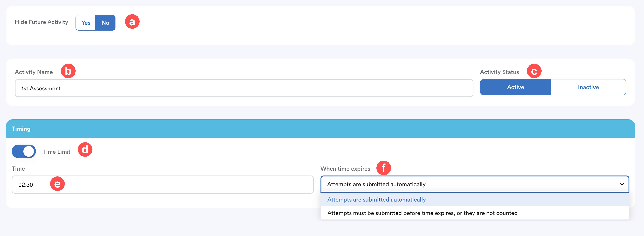Set Activity Status to Active
This screenshot has width=644, height=236.
point(515,87)
